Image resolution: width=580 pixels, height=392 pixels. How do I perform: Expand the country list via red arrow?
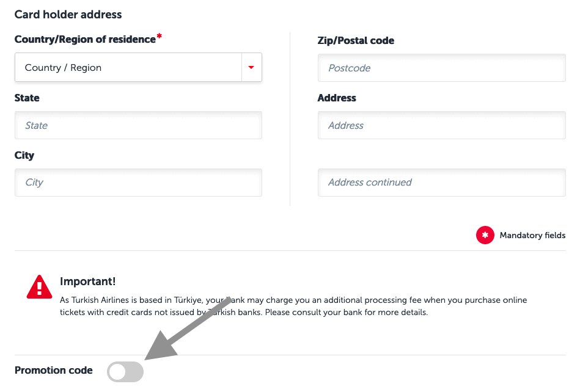click(251, 68)
